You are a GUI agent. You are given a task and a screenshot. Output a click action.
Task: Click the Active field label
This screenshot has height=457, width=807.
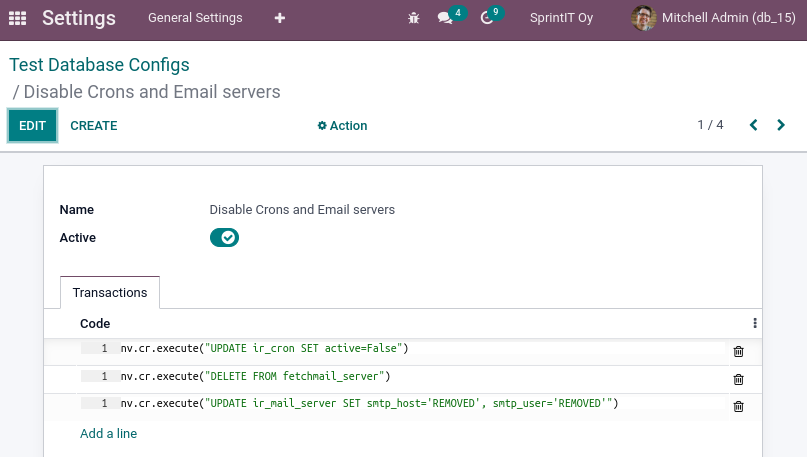coord(78,238)
